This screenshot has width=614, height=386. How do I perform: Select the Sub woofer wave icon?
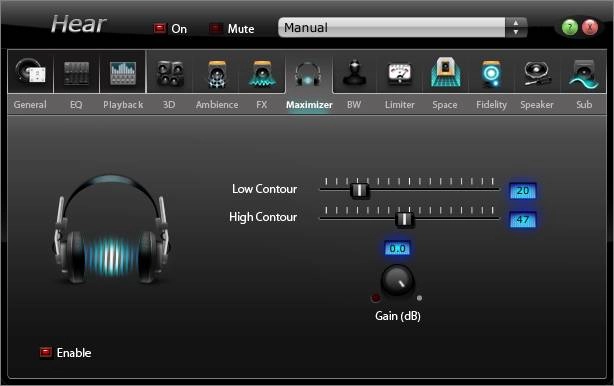pos(583,74)
